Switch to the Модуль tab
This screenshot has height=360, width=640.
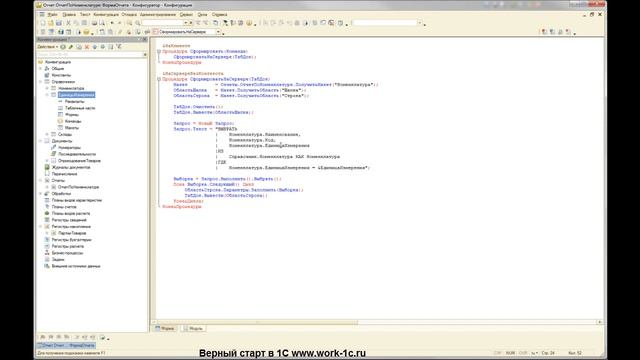pos(193,328)
